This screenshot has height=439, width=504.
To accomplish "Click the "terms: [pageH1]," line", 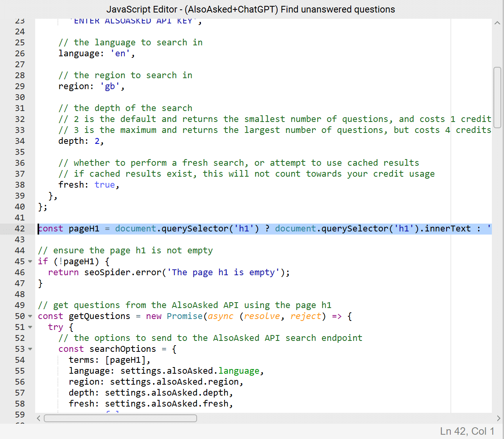I will coord(109,360).
